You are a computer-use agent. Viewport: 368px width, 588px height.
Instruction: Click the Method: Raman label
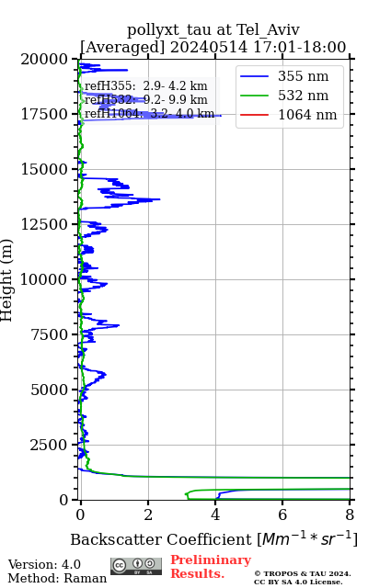tap(57, 578)
